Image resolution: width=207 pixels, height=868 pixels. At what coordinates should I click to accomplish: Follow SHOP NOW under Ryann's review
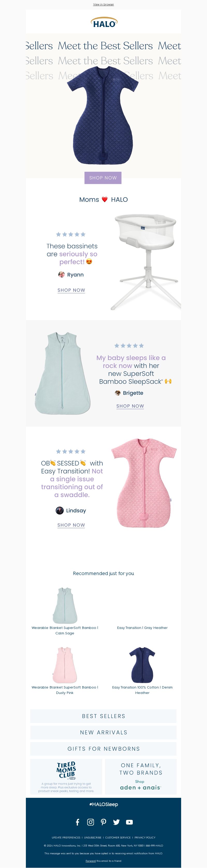(71, 290)
